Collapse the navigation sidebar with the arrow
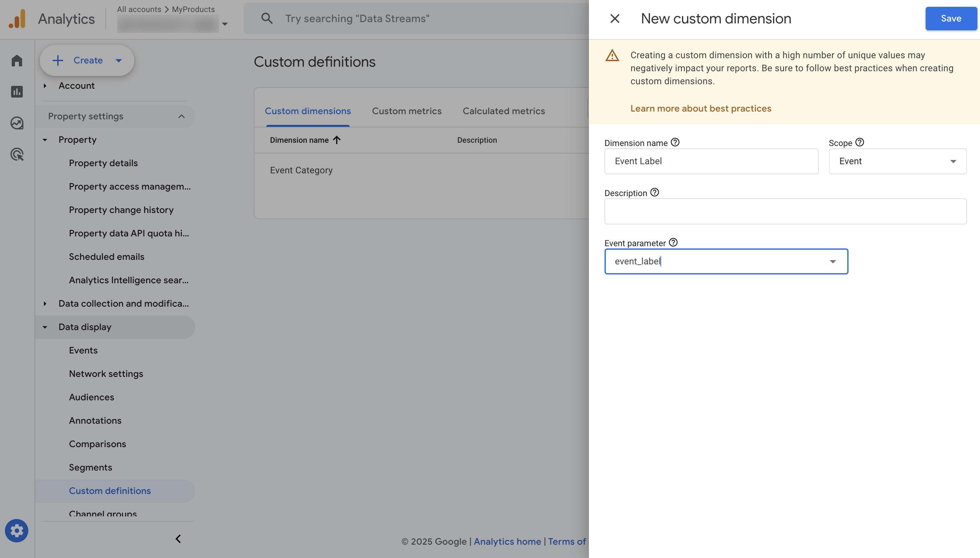 click(178, 539)
